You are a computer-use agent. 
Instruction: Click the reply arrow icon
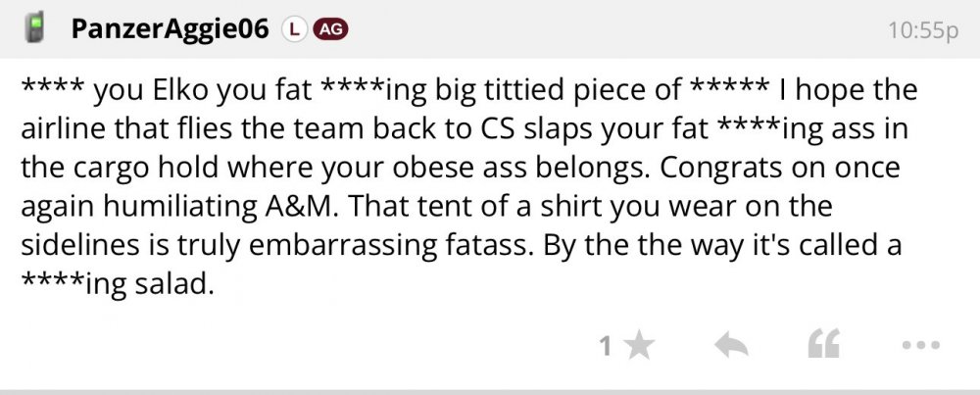pos(732,345)
